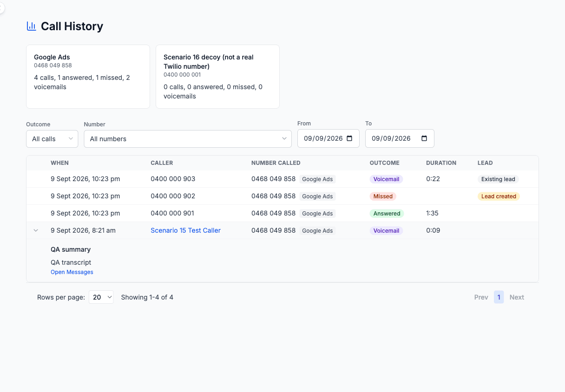Click the DURATION column header

click(x=441, y=163)
